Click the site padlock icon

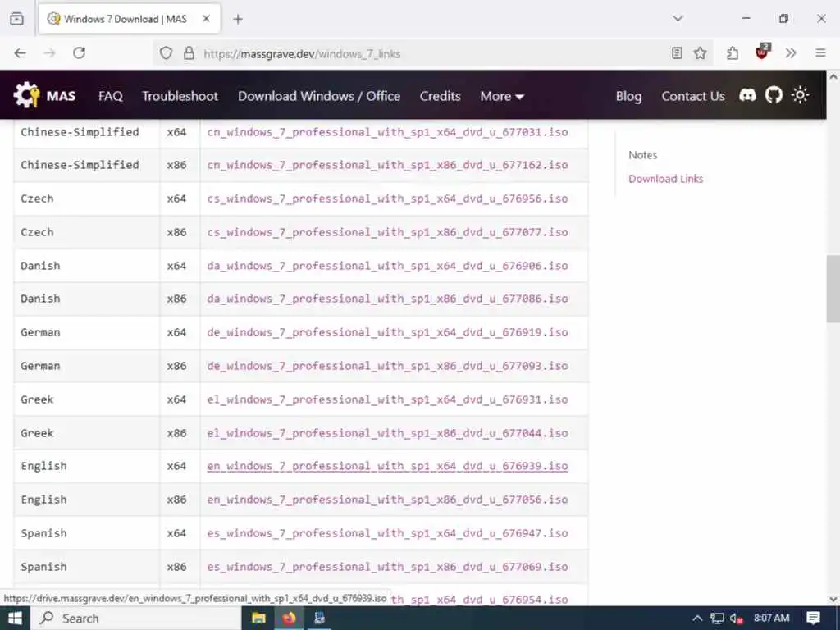click(x=189, y=53)
